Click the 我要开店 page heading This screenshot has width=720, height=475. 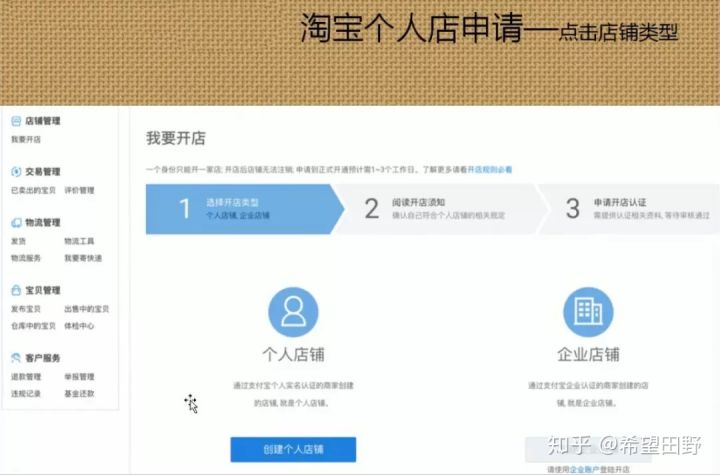point(176,138)
